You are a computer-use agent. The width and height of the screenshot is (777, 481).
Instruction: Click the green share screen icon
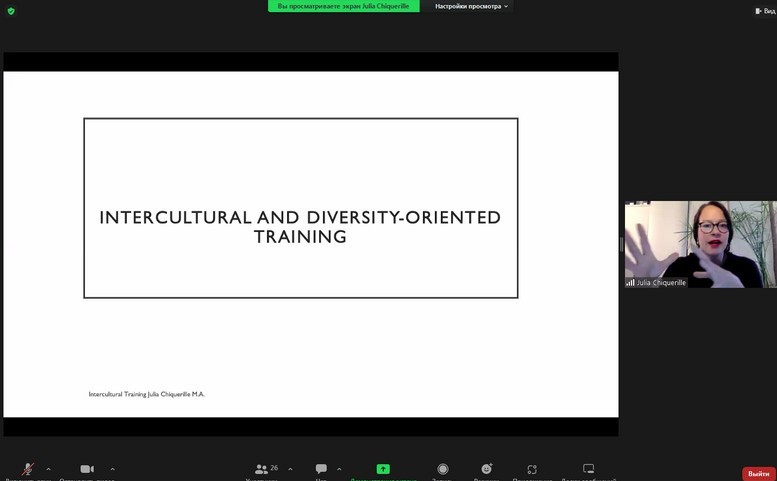point(383,469)
